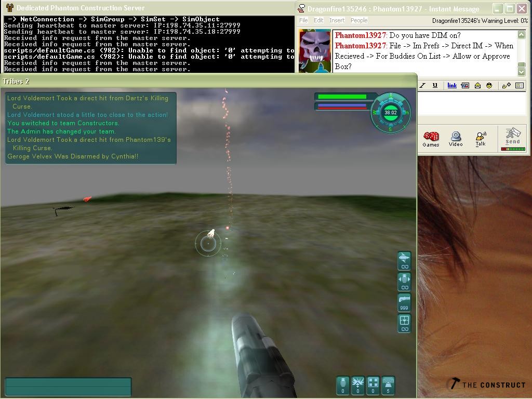This screenshot has height=399, width=532.
Task: Click the green health bar in the HUD
Action: point(342,97)
